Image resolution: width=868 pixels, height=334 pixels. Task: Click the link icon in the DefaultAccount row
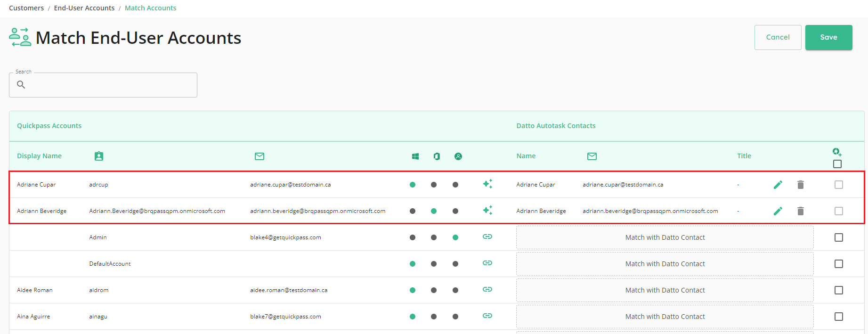tap(487, 263)
